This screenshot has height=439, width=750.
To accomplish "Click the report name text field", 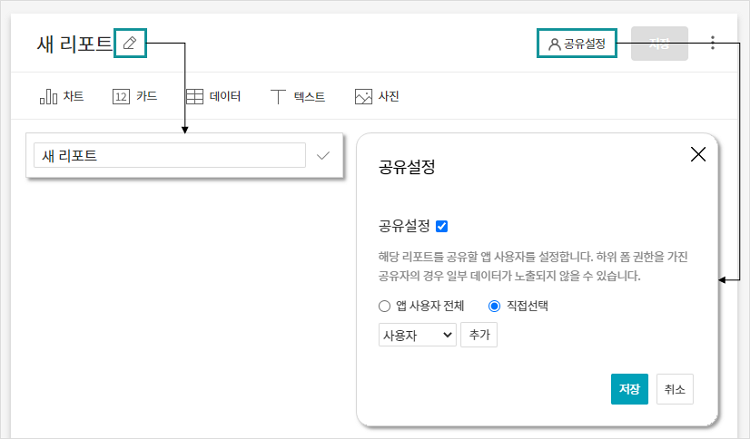I will (169, 156).
